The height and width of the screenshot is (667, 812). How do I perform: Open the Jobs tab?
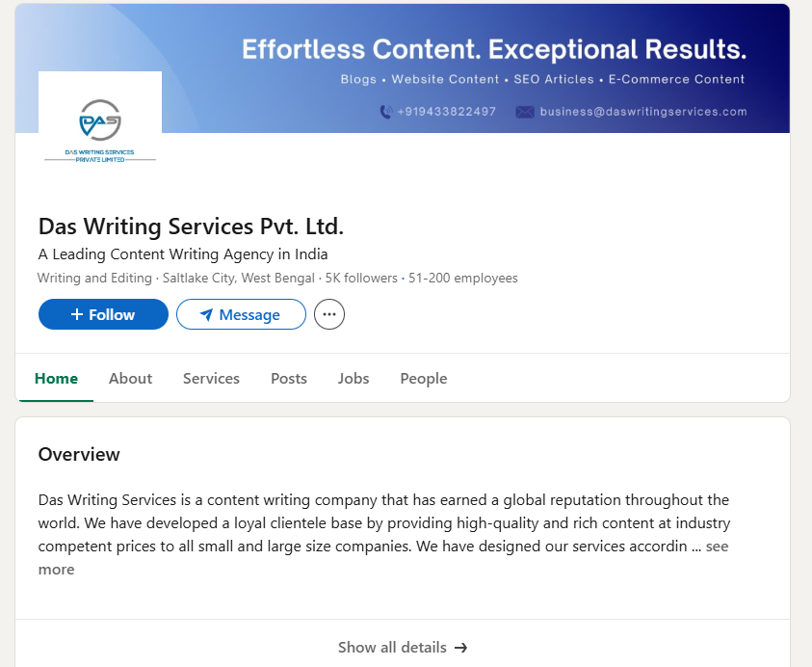[x=353, y=379]
